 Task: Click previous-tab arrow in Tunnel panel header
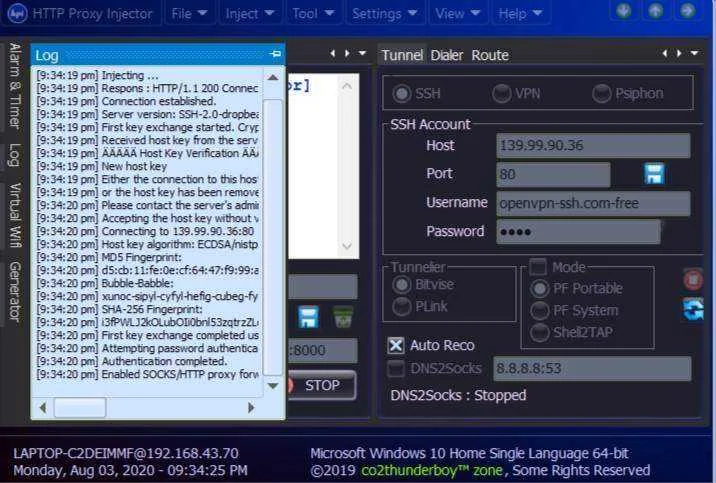click(665, 53)
